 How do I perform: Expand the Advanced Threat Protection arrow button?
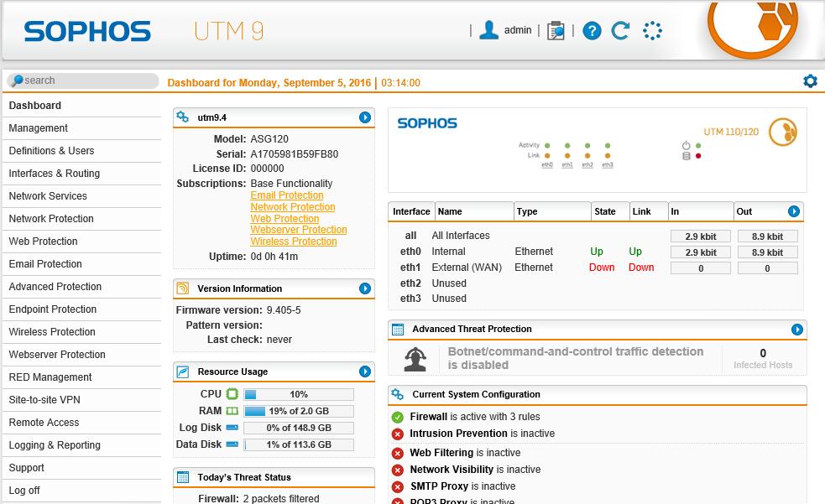(797, 330)
